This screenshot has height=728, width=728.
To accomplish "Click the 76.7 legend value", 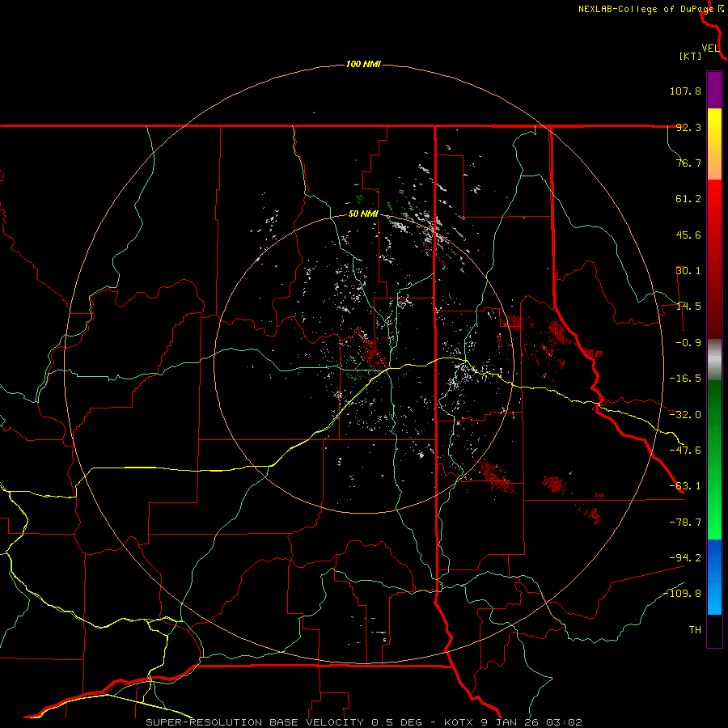I will click(688, 163).
